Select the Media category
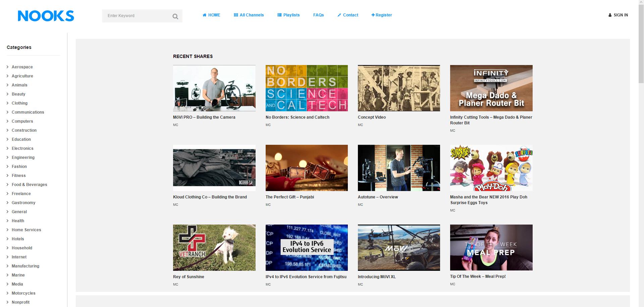Image resolution: width=644 pixels, height=307 pixels. (17, 284)
